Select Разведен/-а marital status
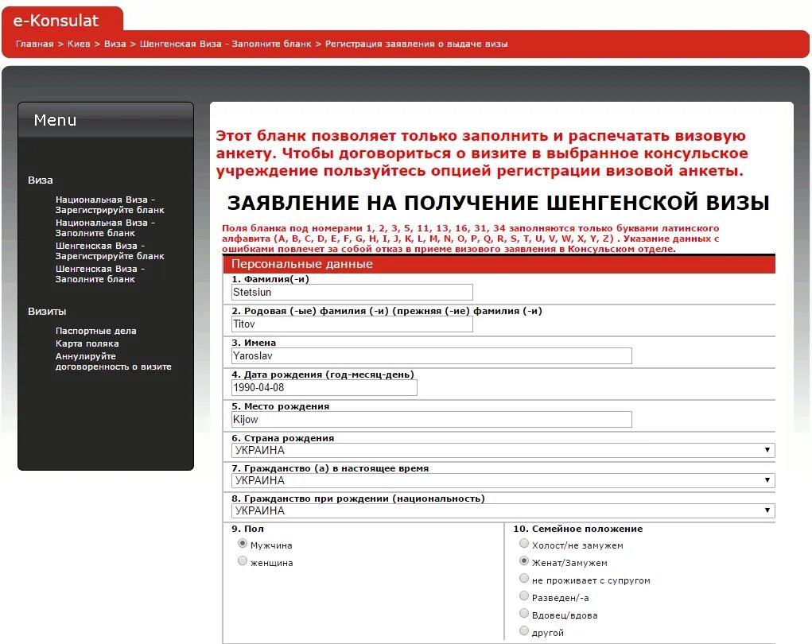 tap(524, 596)
